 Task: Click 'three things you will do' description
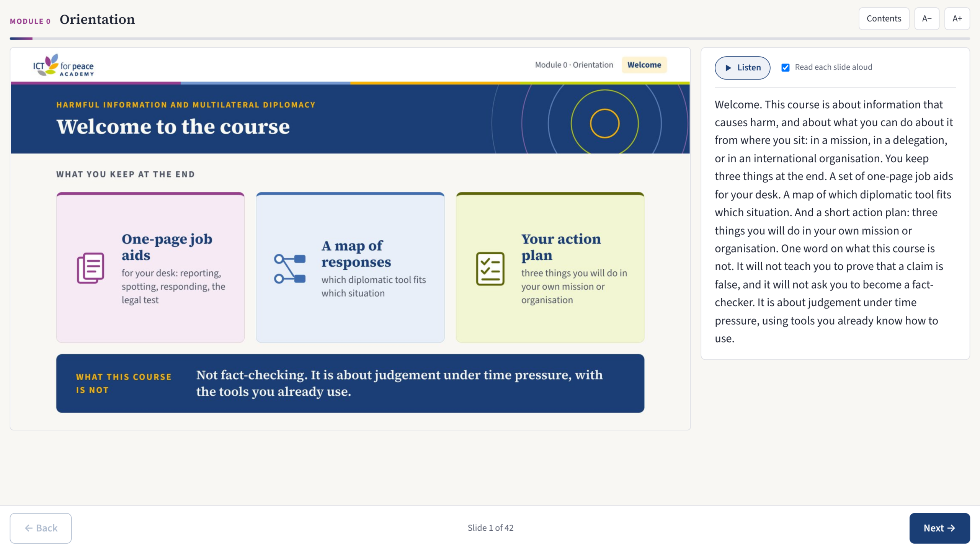[x=574, y=286]
